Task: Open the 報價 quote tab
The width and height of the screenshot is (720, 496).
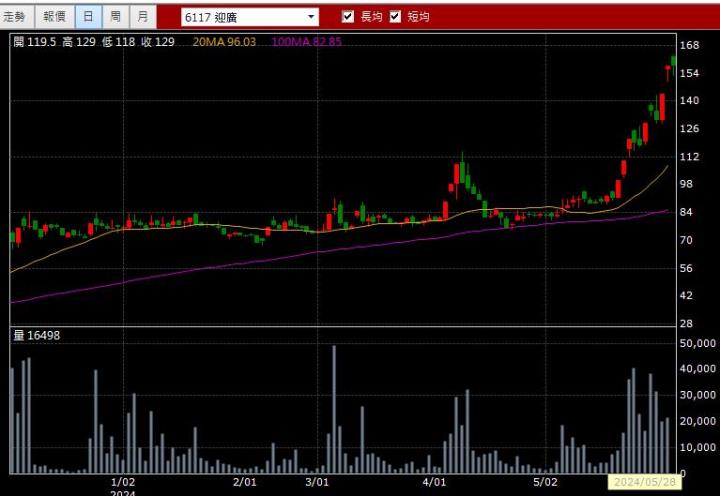Action: point(54,17)
